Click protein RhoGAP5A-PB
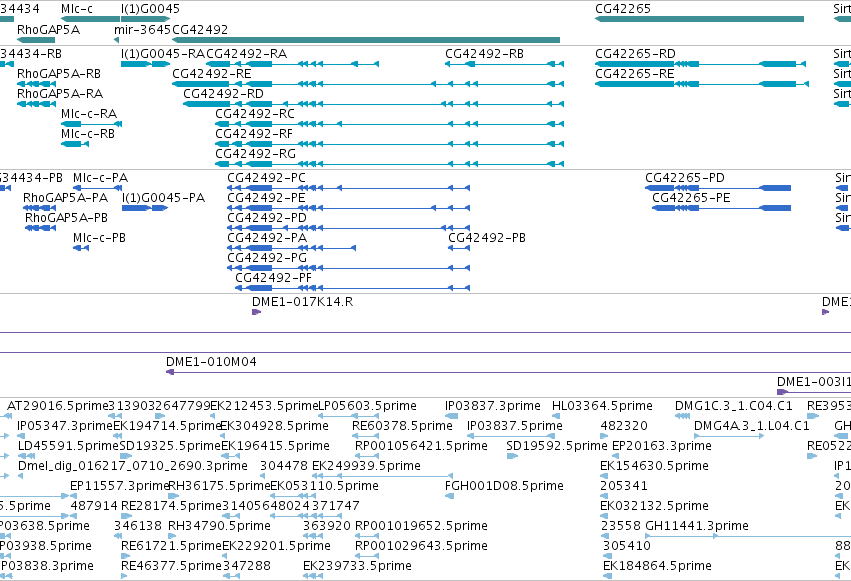 [x=40, y=228]
